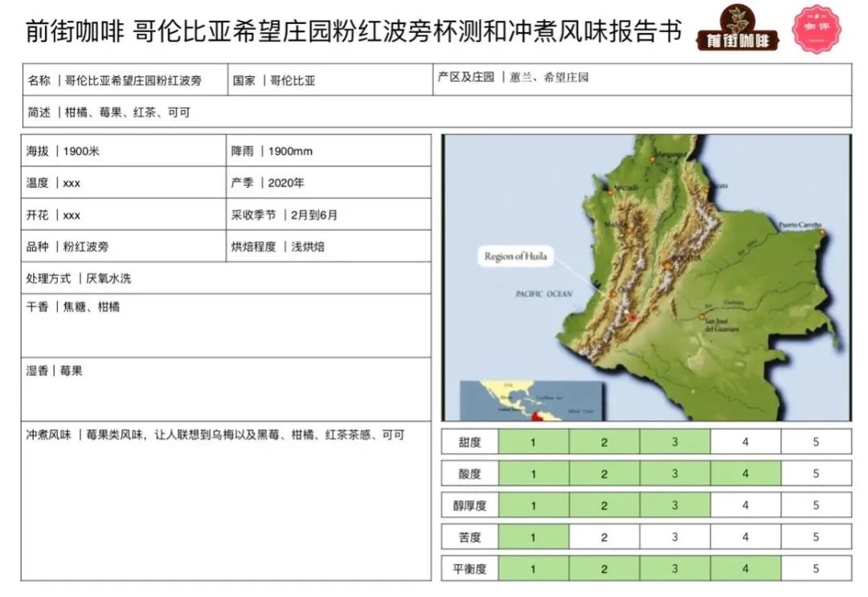Click the 苦度 row label
Viewport: 868px width, 597px height.
pyautogui.click(x=470, y=537)
